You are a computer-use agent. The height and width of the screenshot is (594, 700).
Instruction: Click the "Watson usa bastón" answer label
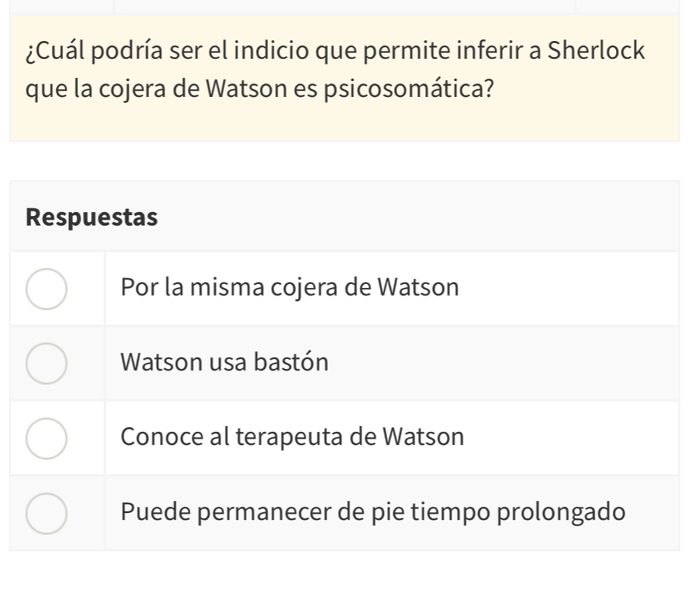coord(224,363)
